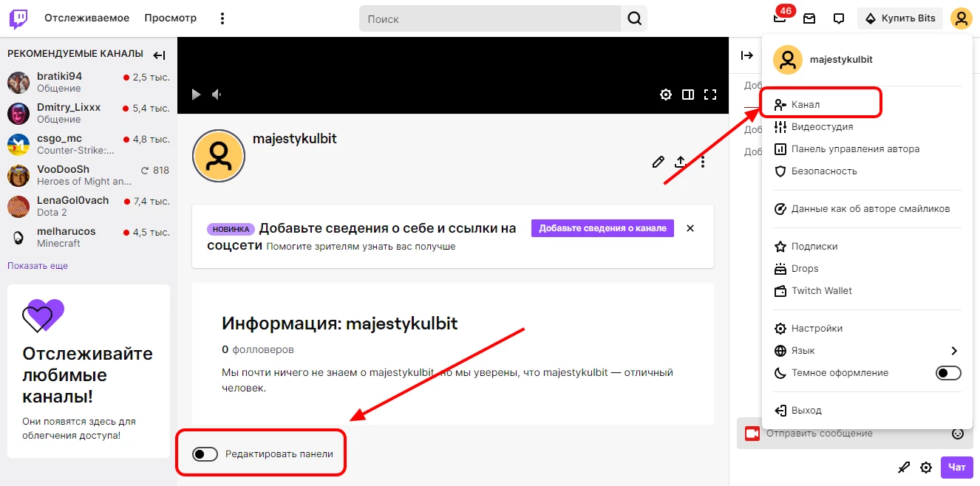Open the chat settings gear
The width and height of the screenshot is (980, 486).
point(926,468)
